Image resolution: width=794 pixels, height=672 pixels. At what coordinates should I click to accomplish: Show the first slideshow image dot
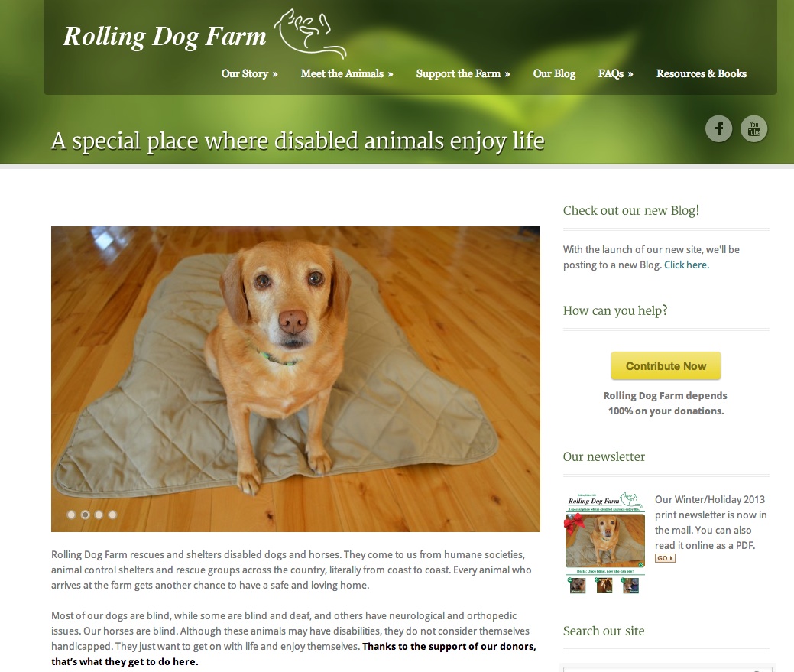(x=71, y=515)
